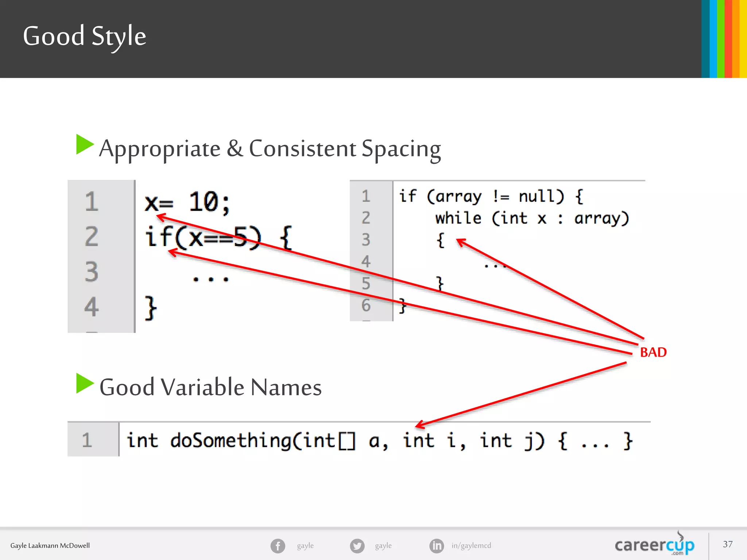This screenshot has height=560, width=747.
Task: Click the 'if(x==5) {' code line
Action: (x=218, y=237)
